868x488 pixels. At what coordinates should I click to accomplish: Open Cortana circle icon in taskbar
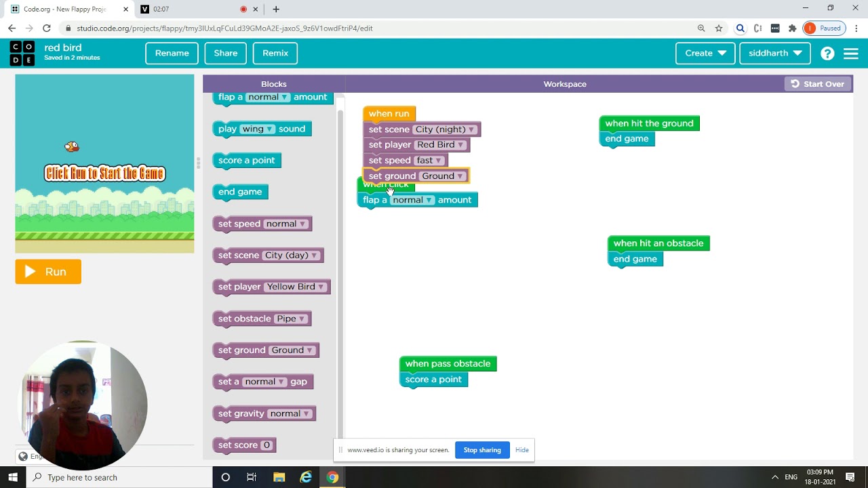(226, 477)
